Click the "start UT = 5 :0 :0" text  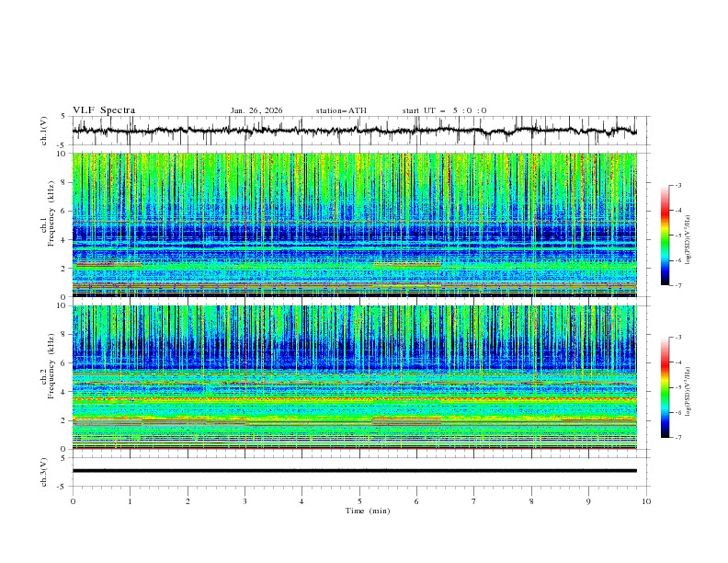pos(444,110)
